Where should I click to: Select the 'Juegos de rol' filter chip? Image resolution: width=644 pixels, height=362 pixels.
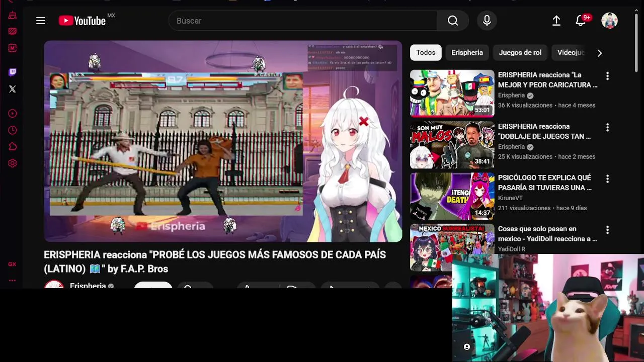tap(520, 52)
